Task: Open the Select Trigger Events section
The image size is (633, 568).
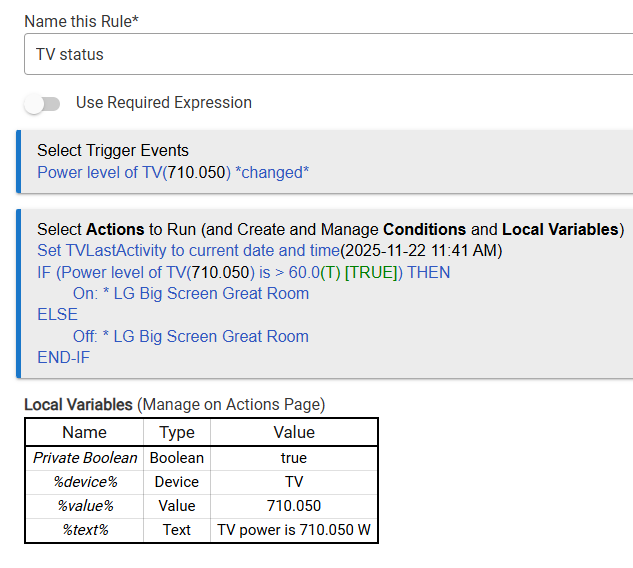Action: pos(113,151)
